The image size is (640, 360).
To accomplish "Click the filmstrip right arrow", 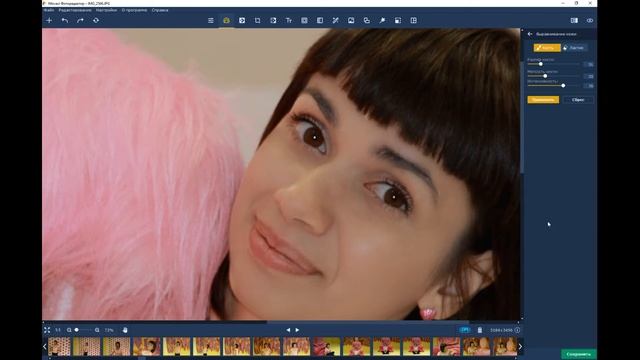I will pos(520,347).
